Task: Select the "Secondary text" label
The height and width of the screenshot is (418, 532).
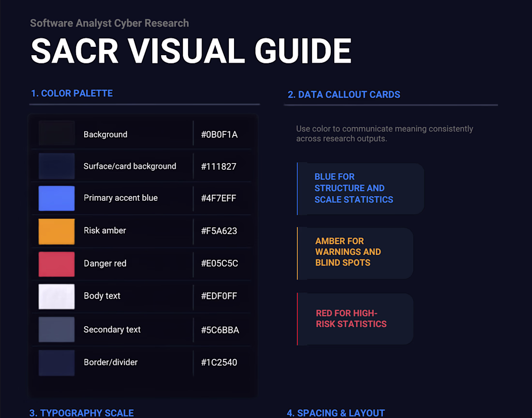Action: click(112, 329)
